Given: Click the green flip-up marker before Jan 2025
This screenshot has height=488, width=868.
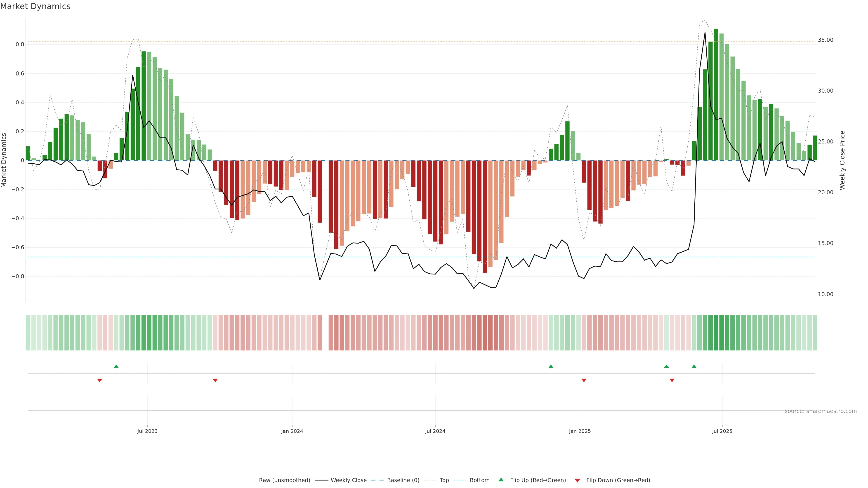Looking at the screenshot, I should [551, 366].
